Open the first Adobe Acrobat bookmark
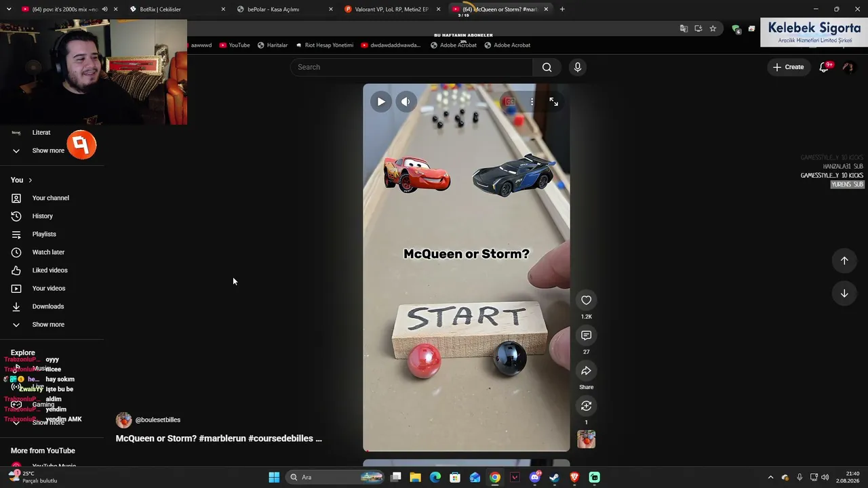This screenshot has width=868, height=488. [454, 45]
